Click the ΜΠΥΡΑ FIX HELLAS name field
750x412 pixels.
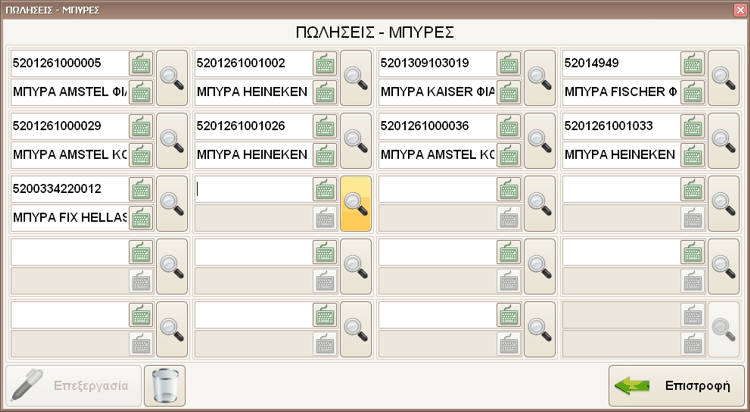pos(70,218)
